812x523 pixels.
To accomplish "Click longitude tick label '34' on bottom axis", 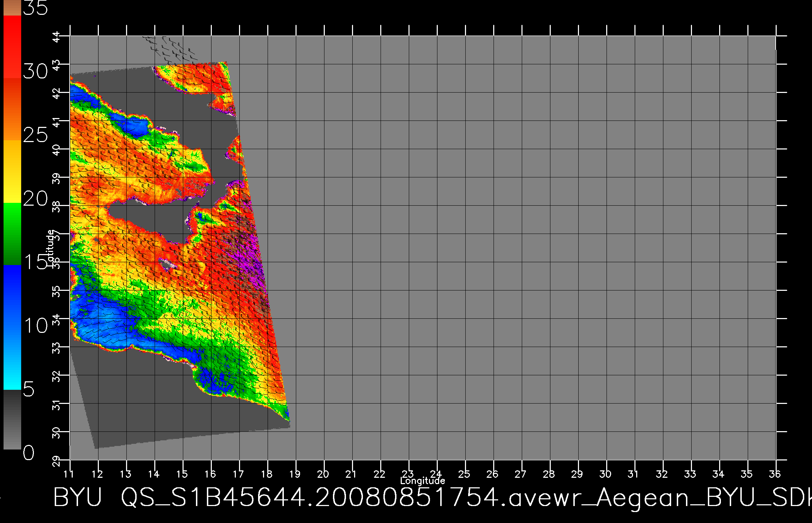I will (x=719, y=474).
